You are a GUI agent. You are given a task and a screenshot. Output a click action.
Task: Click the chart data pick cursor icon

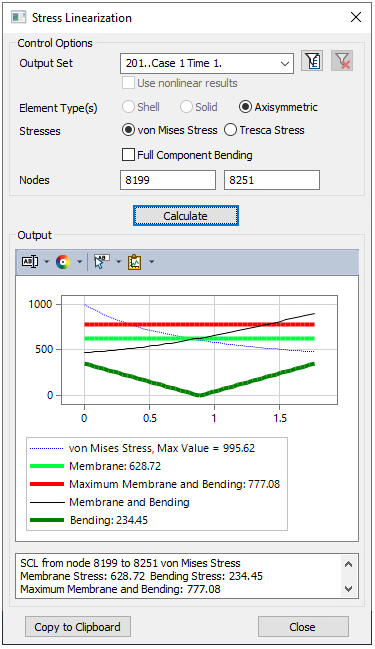click(x=101, y=262)
